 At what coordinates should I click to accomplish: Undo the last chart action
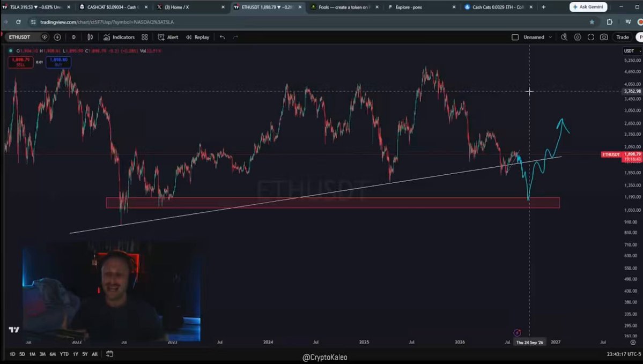pyautogui.click(x=222, y=38)
